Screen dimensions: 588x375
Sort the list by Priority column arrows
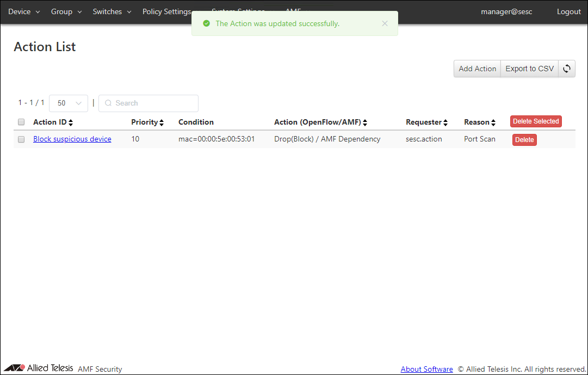[162, 122]
